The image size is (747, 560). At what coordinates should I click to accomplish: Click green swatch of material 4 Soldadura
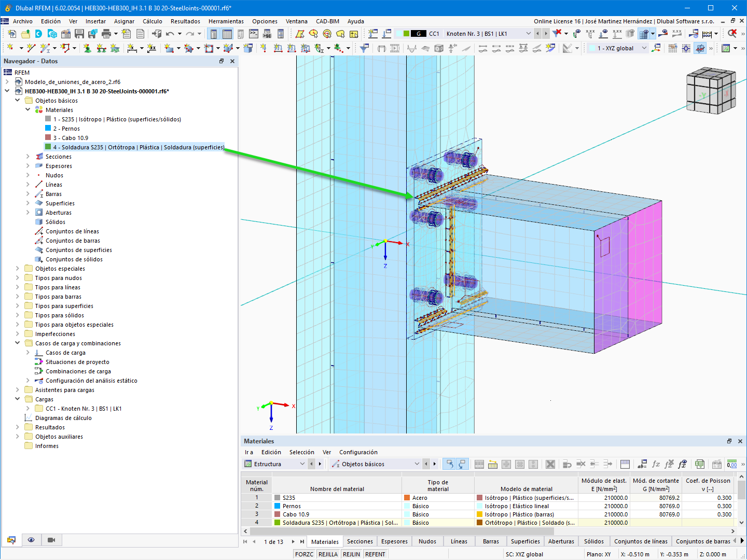click(x=48, y=147)
